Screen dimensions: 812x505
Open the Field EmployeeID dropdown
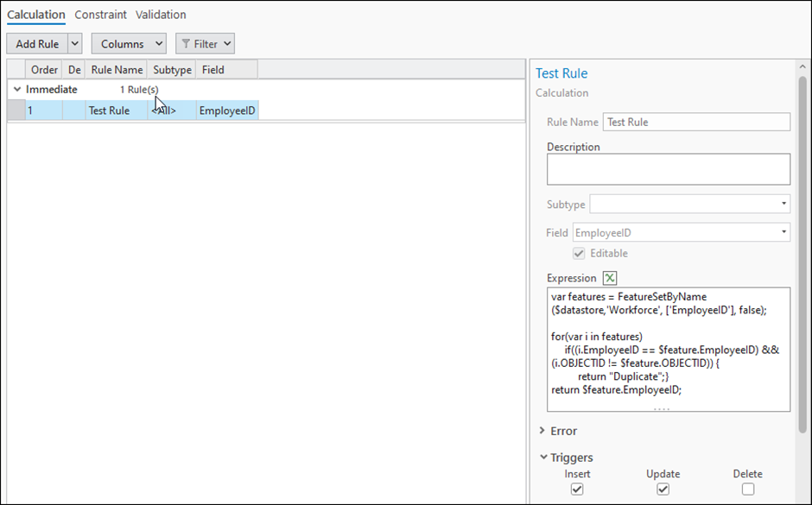point(681,232)
